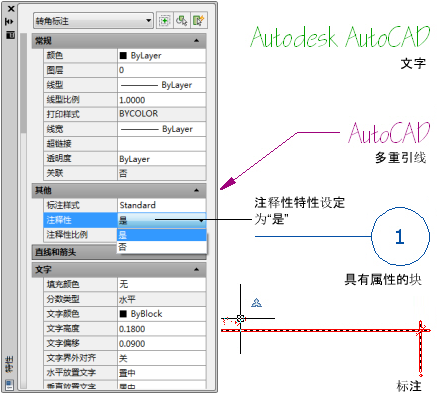439x393 pixels.
Task: Click the 线型比例 value 1.0000
Action: 161,100
